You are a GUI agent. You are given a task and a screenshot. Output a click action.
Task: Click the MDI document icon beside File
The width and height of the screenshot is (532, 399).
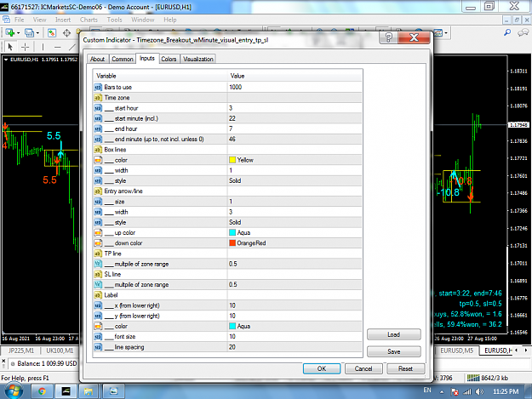(7, 20)
